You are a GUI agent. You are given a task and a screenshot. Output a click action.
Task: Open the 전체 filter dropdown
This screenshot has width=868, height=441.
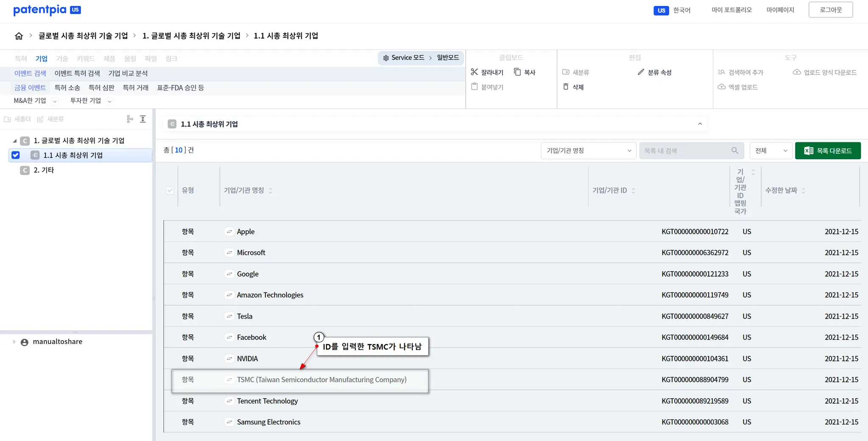(771, 150)
